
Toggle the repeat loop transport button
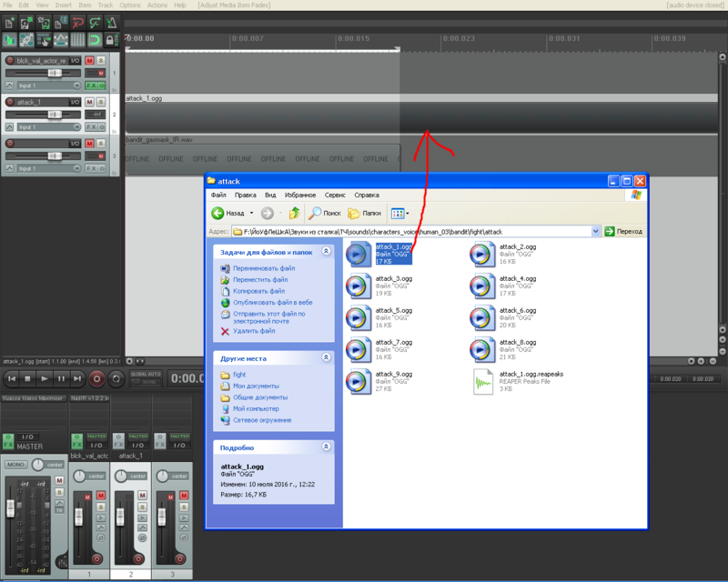coord(116,378)
